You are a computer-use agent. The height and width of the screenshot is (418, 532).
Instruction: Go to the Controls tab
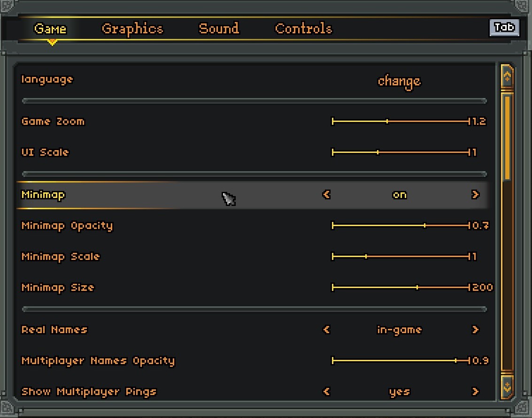point(303,29)
